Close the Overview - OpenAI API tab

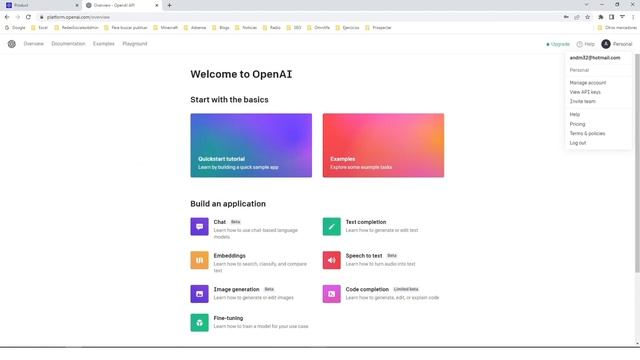click(157, 5)
